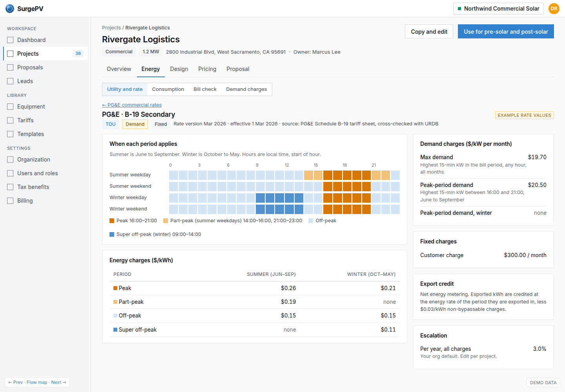Open the Flow map link
Viewport: 565px width, 392px height.
click(x=37, y=382)
